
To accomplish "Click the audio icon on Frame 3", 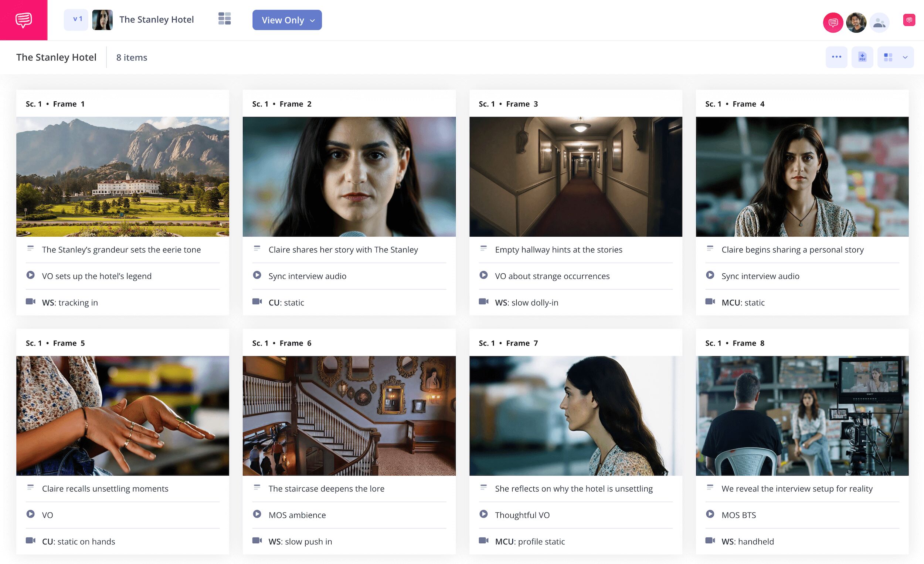I will tap(484, 275).
